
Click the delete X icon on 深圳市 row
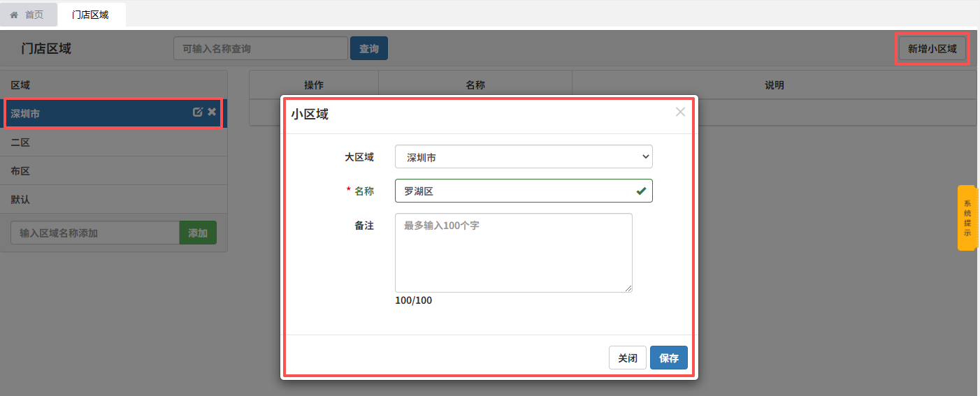point(212,112)
